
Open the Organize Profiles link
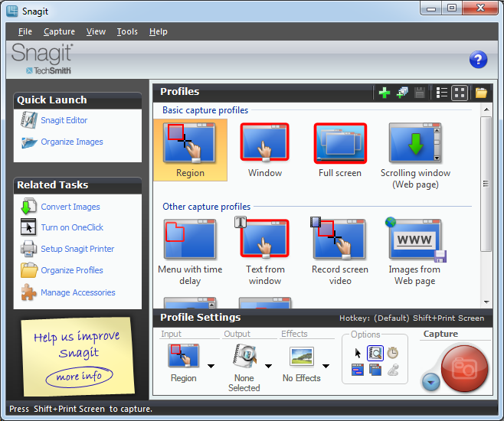coord(72,270)
